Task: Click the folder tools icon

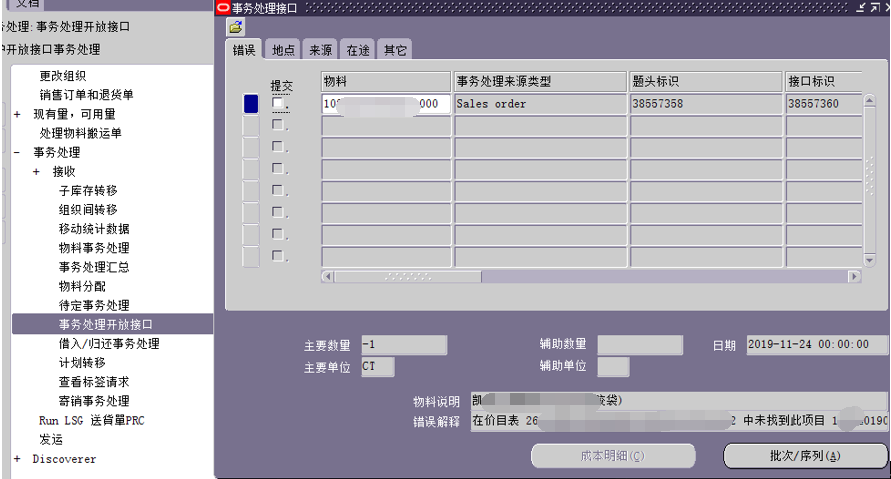Action: coord(235,27)
